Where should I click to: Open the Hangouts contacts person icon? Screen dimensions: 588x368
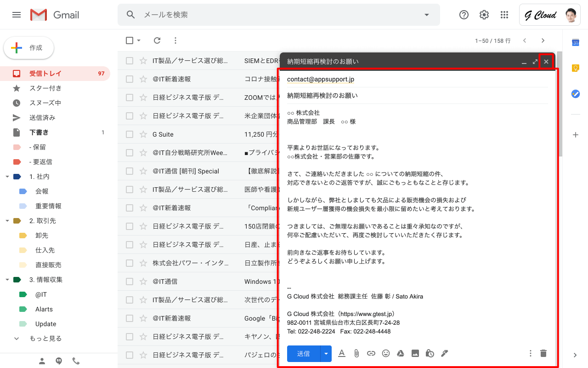(x=42, y=361)
